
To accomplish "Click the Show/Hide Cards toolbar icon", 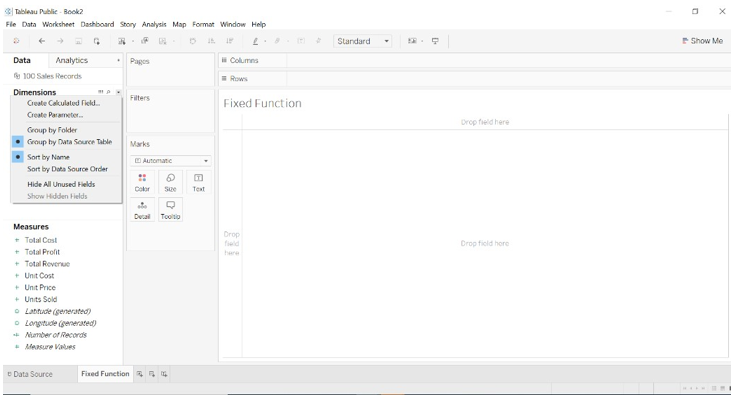I will click(x=412, y=41).
